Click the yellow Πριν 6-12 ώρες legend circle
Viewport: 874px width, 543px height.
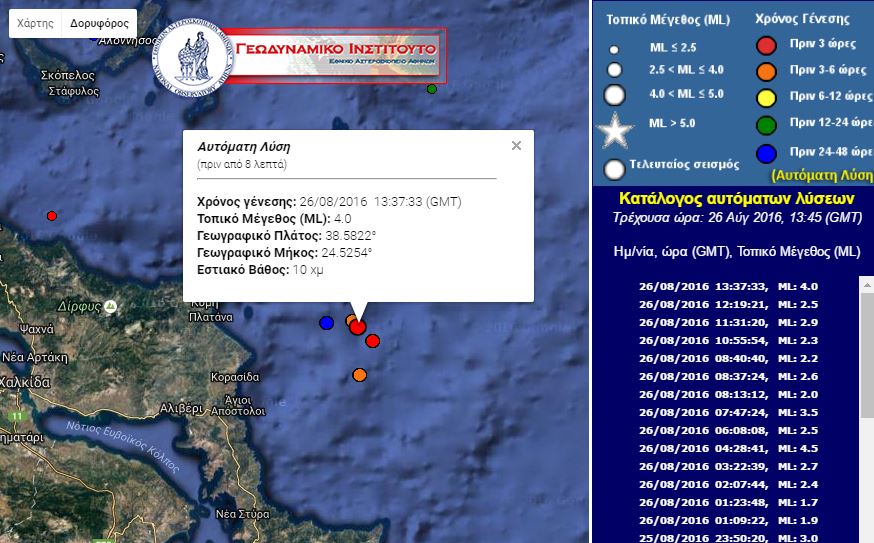[x=766, y=97]
